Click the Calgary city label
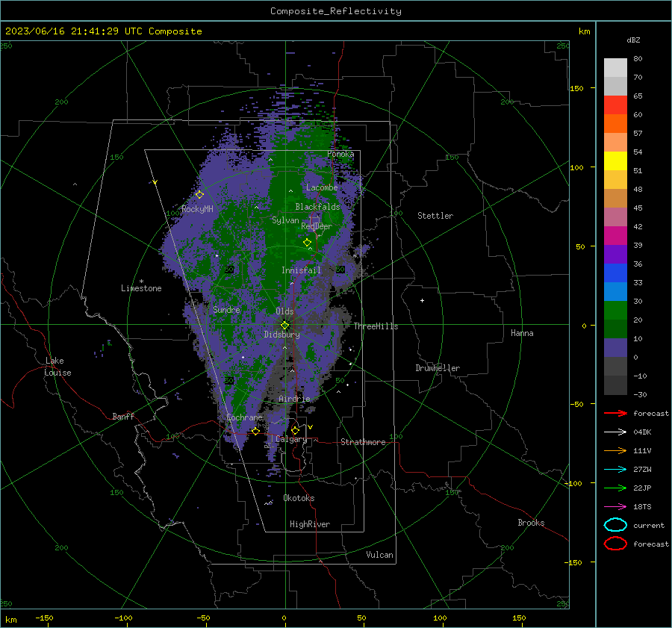 click(x=291, y=439)
